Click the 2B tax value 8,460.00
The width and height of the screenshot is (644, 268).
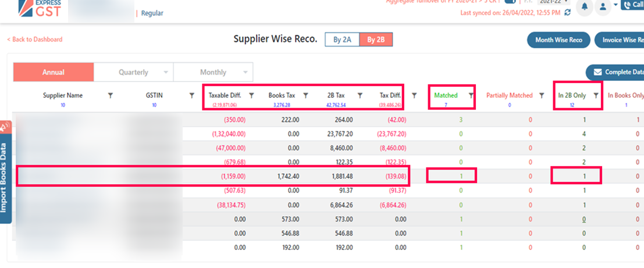click(341, 148)
